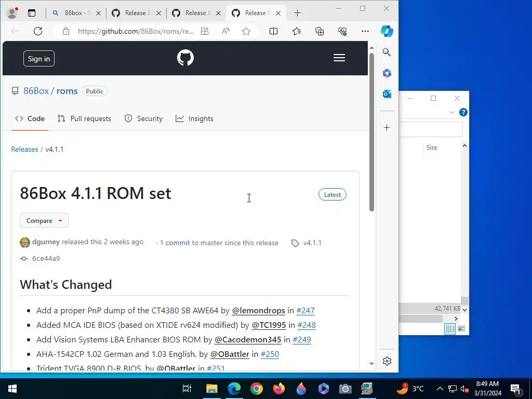Open 86Box owner link
This screenshot has width=532, height=399.
coord(36,91)
